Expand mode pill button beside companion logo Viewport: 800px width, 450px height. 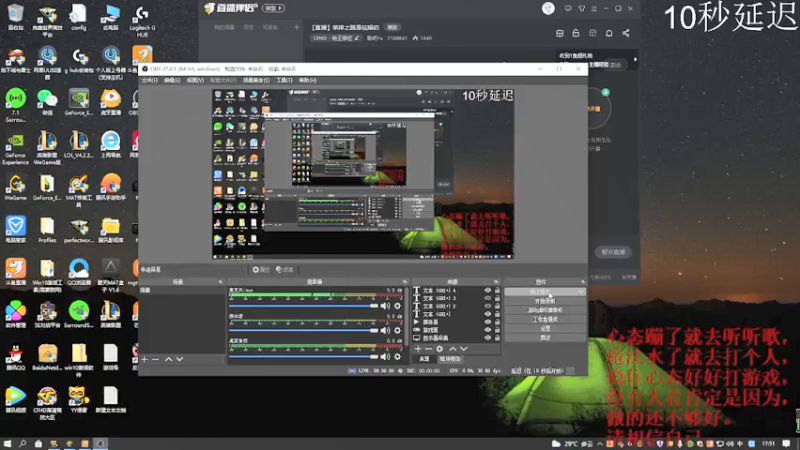click(x=274, y=8)
